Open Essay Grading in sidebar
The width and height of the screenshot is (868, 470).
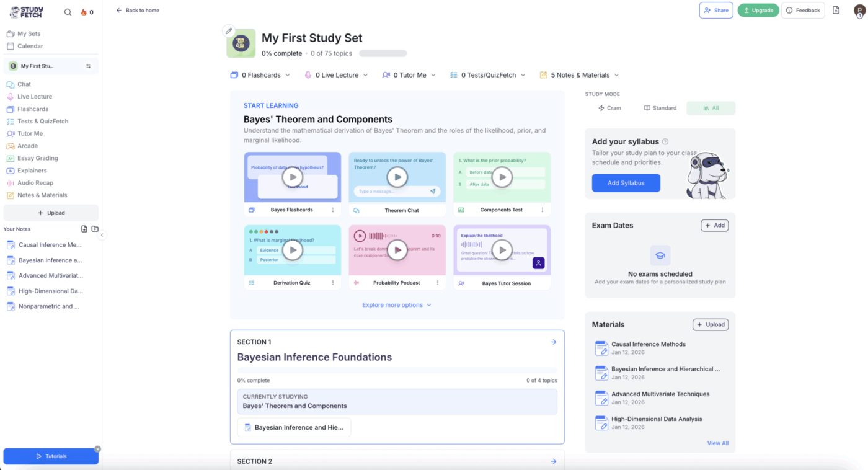coord(37,158)
